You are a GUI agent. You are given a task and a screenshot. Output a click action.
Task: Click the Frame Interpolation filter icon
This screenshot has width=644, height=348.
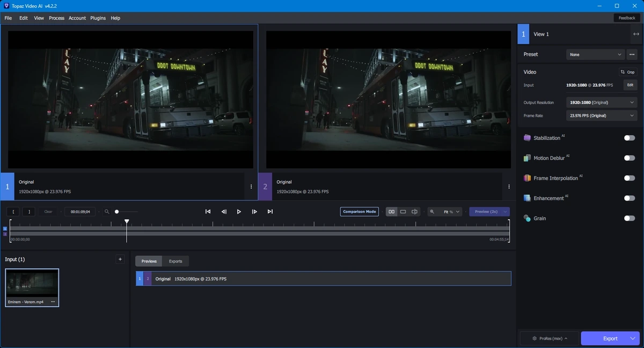pyautogui.click(x=527, y=178)
